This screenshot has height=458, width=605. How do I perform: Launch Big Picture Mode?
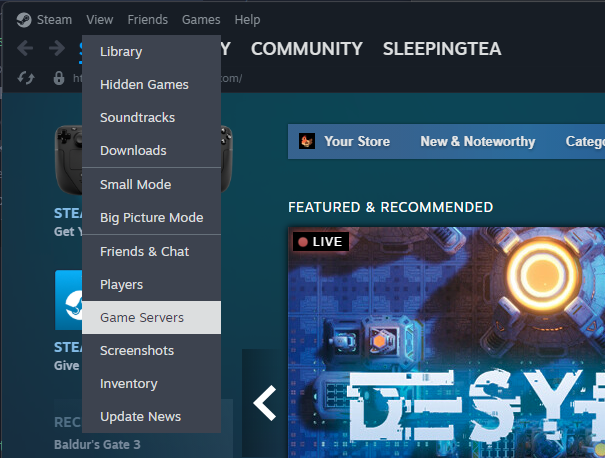[152, 218]
